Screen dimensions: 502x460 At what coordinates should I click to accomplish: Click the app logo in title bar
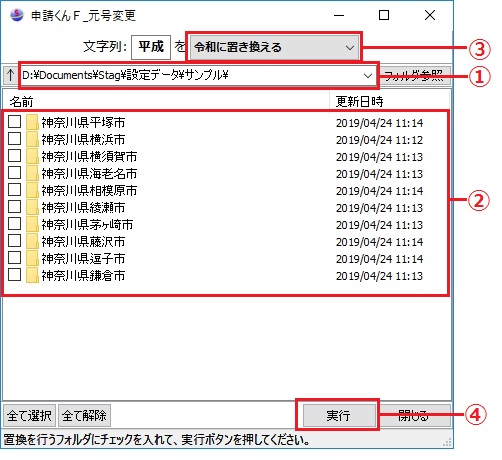tap(17, 15)
